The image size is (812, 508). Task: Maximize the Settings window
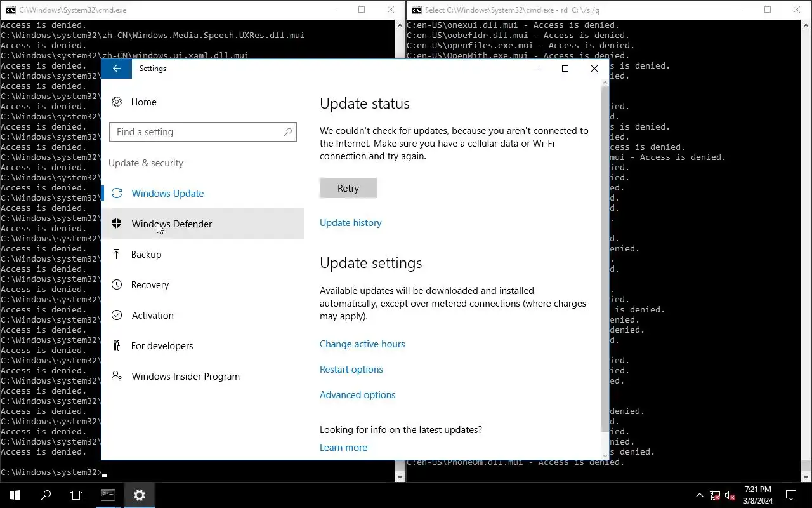pyautogui.click(x=565, y=69)
